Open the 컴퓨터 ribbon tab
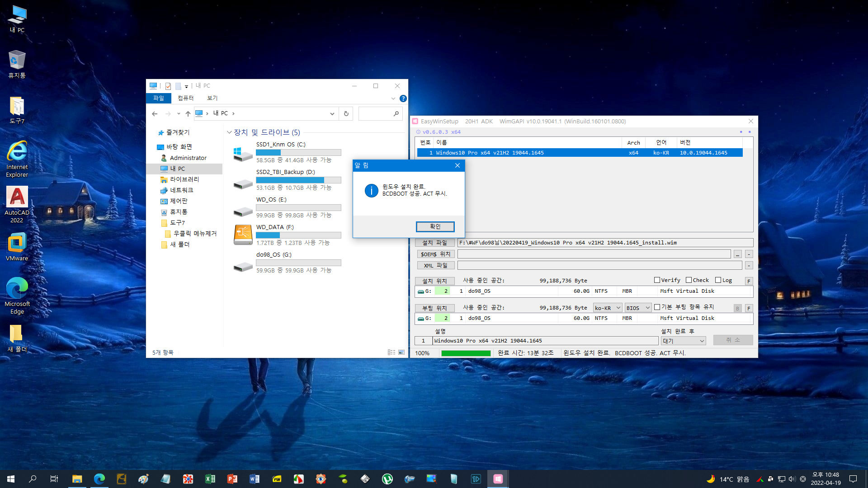The width and height of the screenshot is (868, 488). [x=185, y=98]
